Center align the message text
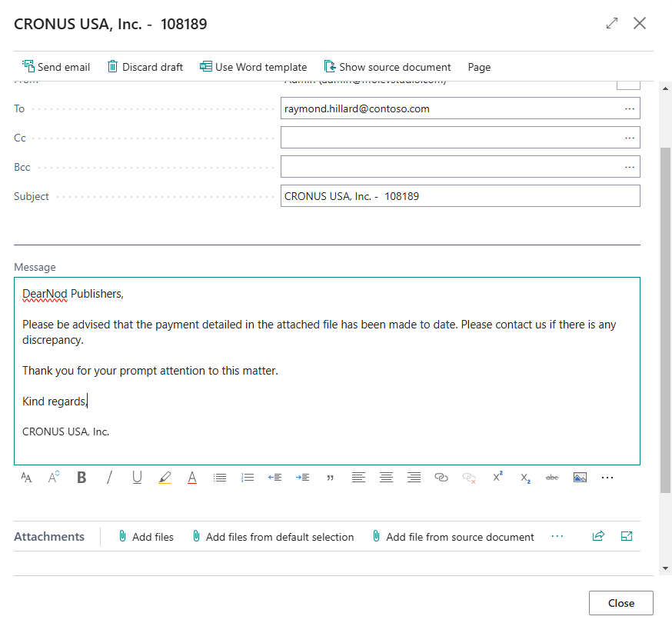 (x=386, y=477)
